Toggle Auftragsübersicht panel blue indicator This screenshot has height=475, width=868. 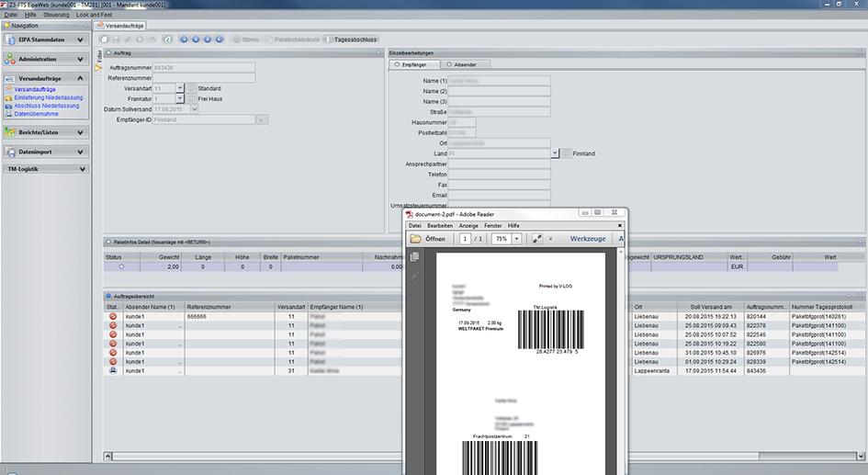coord(108,296)
